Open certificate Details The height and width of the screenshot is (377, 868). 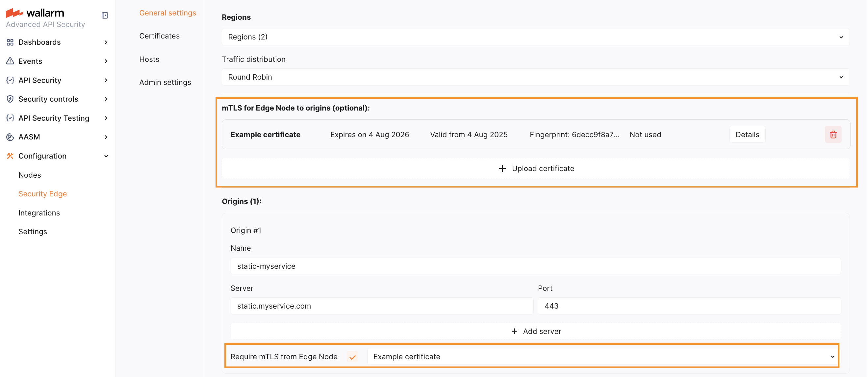point(747,135)
